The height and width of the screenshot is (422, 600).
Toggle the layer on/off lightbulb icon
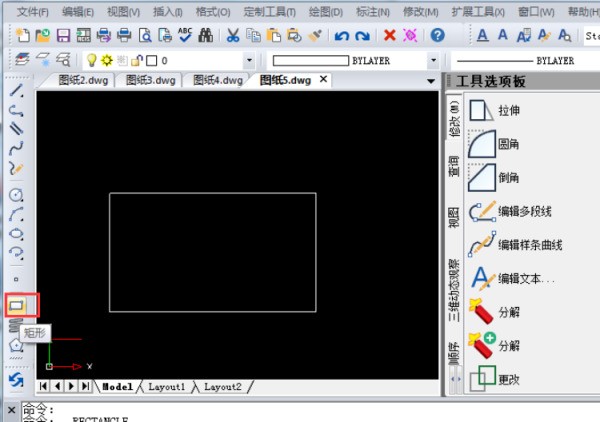pyautogui.click(x=93, y=60)
